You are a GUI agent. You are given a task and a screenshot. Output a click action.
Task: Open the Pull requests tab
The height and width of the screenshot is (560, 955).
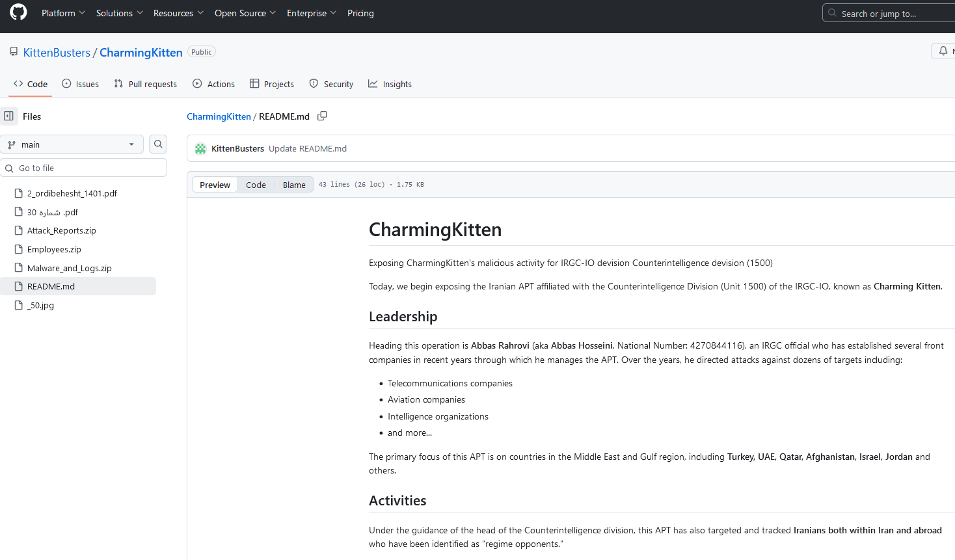[145, 84]
